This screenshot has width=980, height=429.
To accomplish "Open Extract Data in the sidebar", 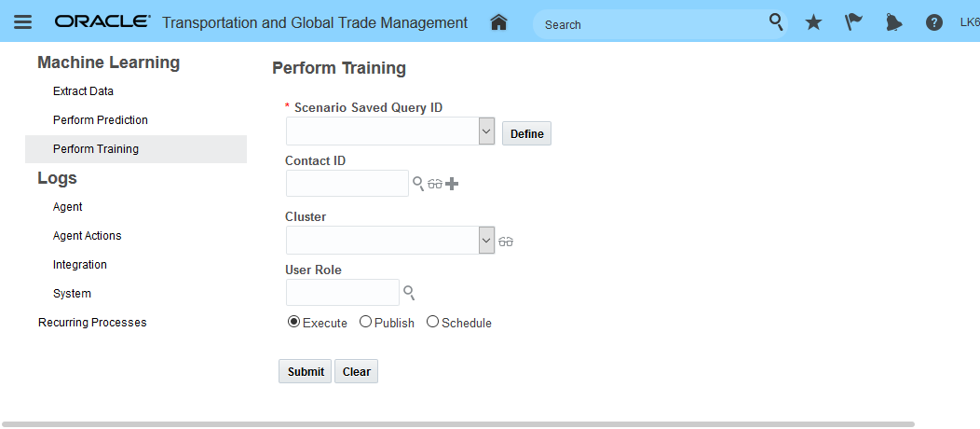I will click(83, 91).
